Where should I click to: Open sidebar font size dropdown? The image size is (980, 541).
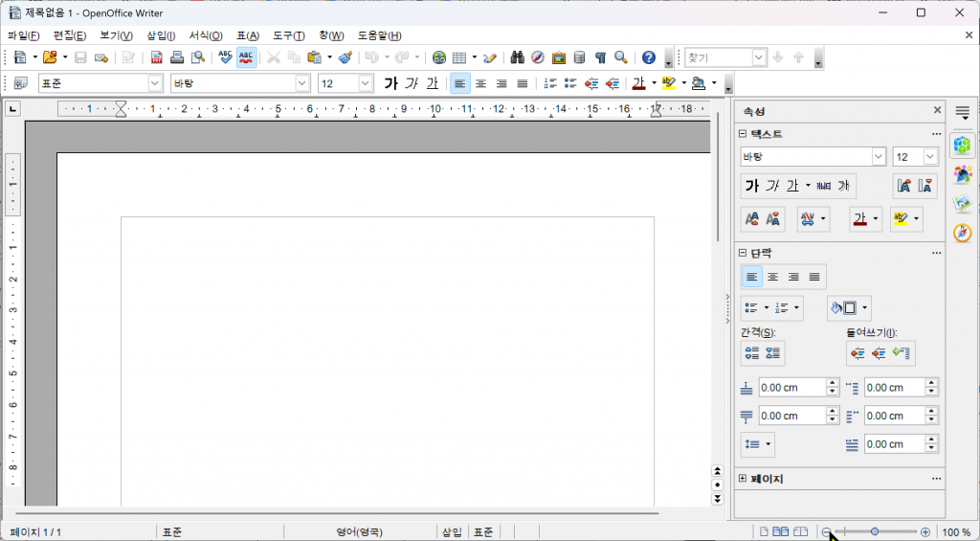coord(930,157)
